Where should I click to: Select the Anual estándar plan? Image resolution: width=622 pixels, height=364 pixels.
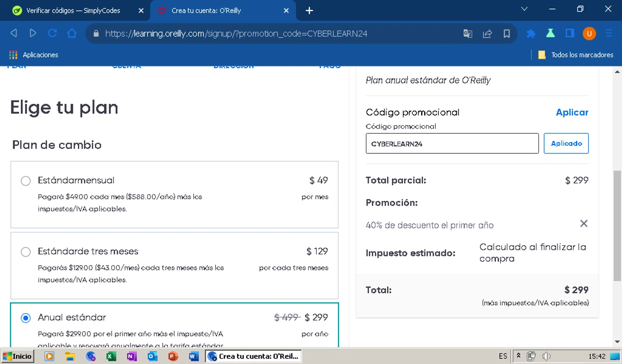tap(26, 318)
